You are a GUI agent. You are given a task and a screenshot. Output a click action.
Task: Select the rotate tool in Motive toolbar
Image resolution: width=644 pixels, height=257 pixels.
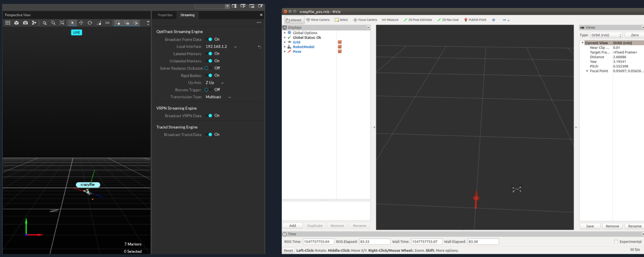[x=90, y=23]
